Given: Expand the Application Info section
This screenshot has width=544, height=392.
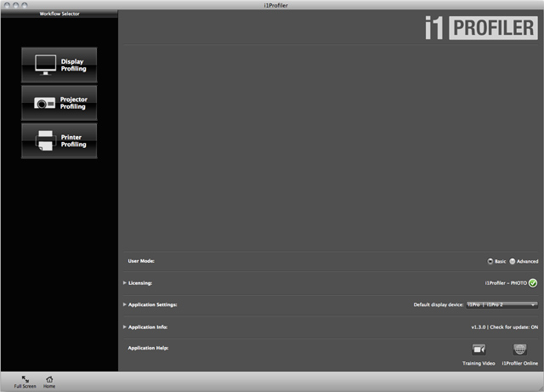Looking at the screenshot, I should point(125,327).
